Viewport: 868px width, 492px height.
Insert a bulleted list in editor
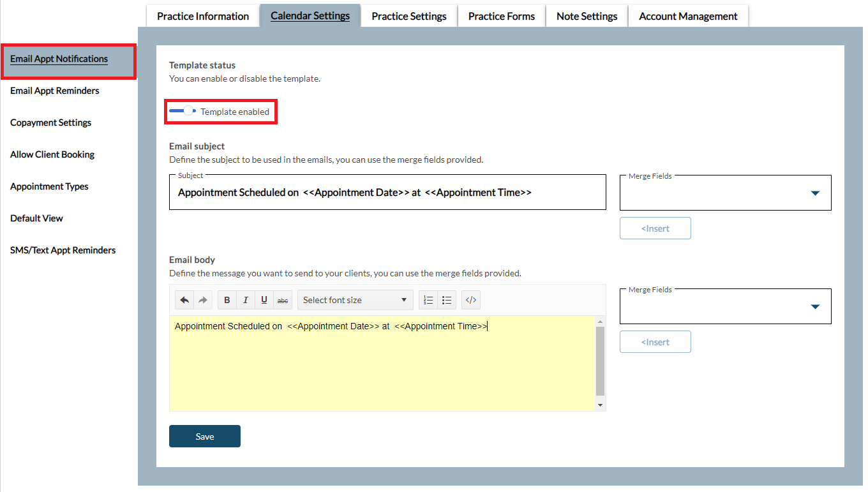point(447,300)
